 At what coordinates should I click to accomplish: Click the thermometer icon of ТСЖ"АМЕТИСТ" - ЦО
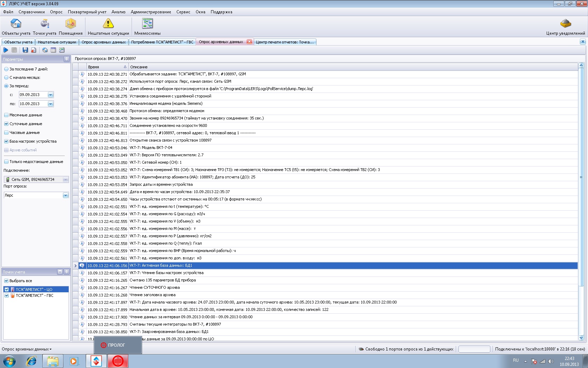(x=13, y=289)
